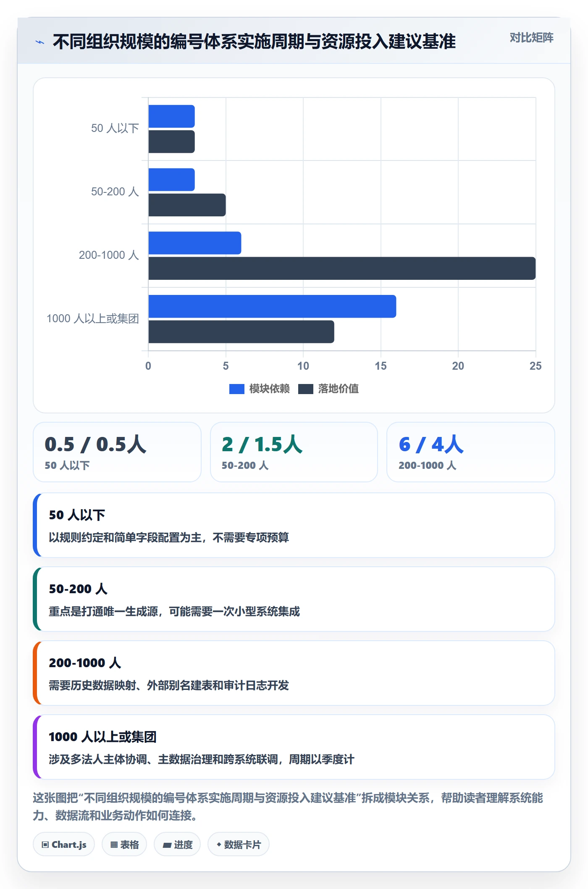This screenshot has width=588, height=889.
Task: Click the 1000 人以上或集团 axis label
Action: point(92,318)
